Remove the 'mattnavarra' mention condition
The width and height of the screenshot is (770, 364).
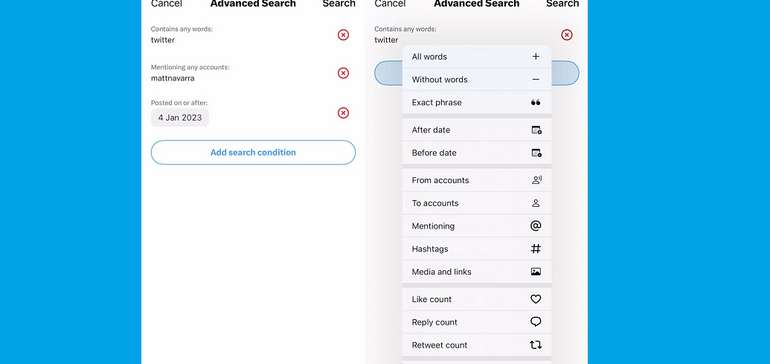point(343,73)
